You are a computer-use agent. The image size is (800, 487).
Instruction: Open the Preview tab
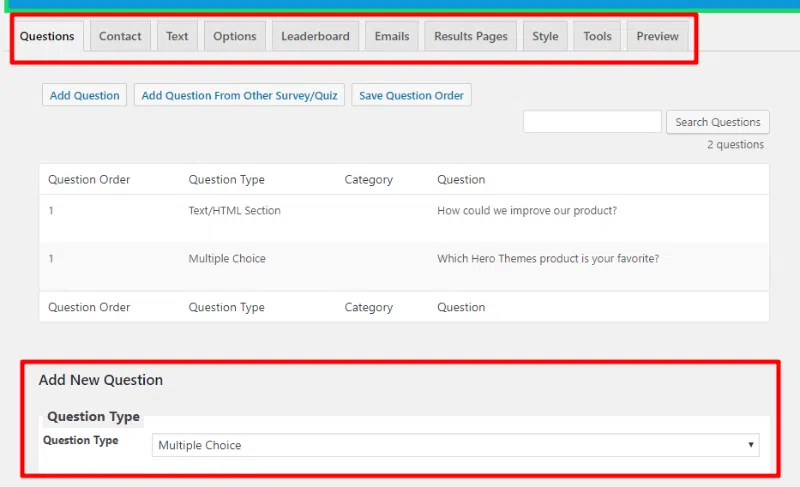click(x=657, y=36)
